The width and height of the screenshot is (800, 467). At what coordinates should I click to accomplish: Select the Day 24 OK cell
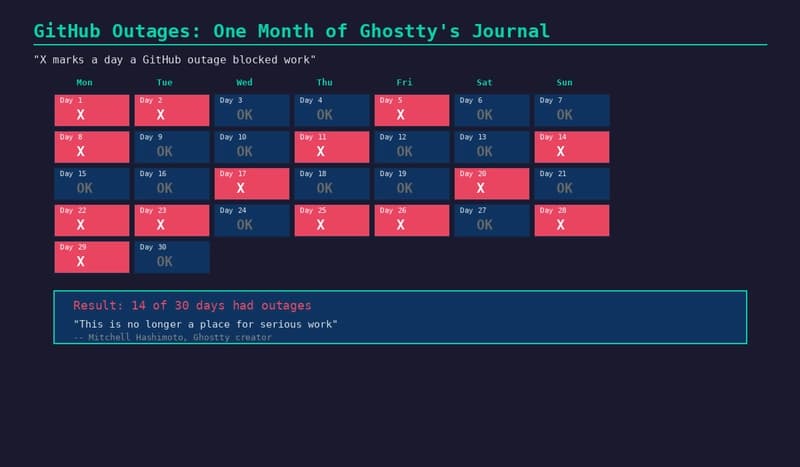coord(252,220)
